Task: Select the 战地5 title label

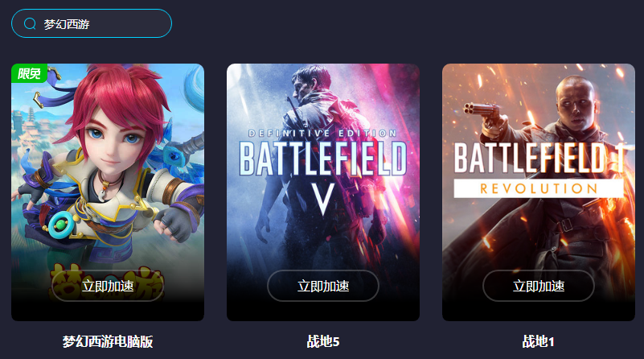Action: pyautogui.click(x=323, y=341)
